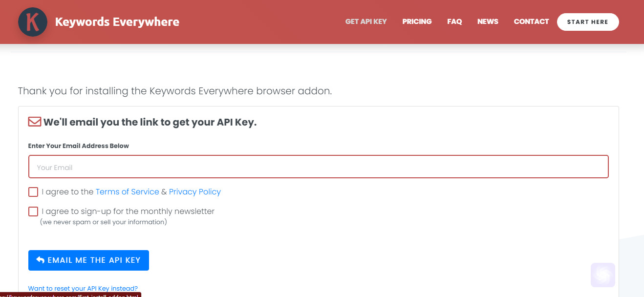
Task: Click EMAIL ME THE API KEY button
Action: [88, 260]
